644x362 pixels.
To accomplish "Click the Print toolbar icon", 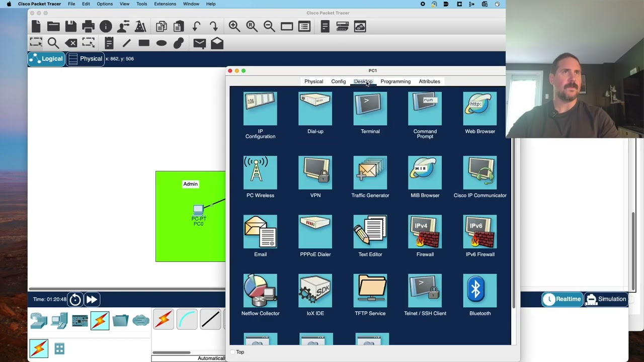I will 88,26.
